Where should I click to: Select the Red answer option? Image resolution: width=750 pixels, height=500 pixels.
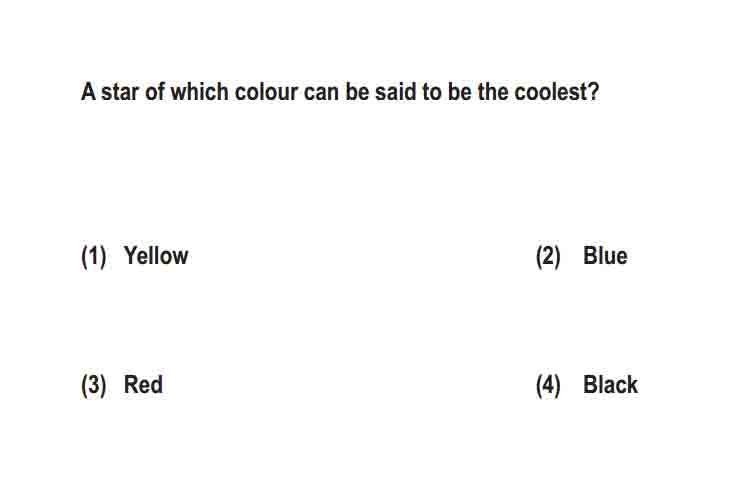(143, 384)
